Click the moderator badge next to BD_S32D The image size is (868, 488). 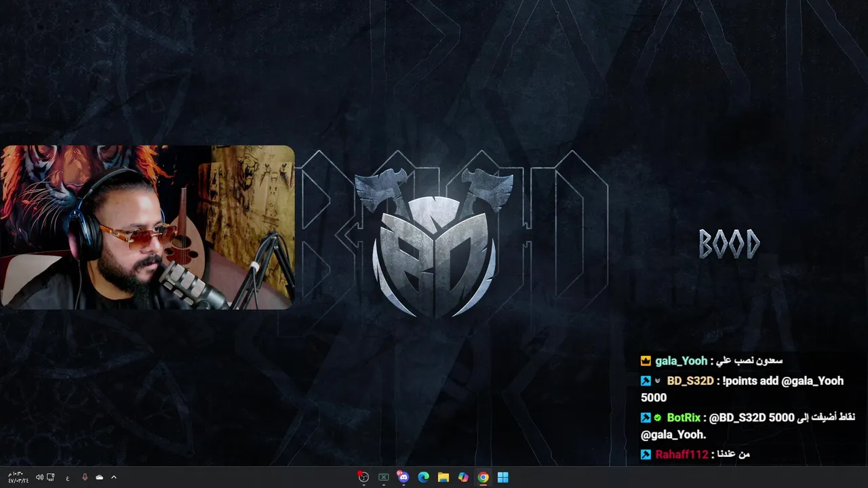tap(646, 381)
